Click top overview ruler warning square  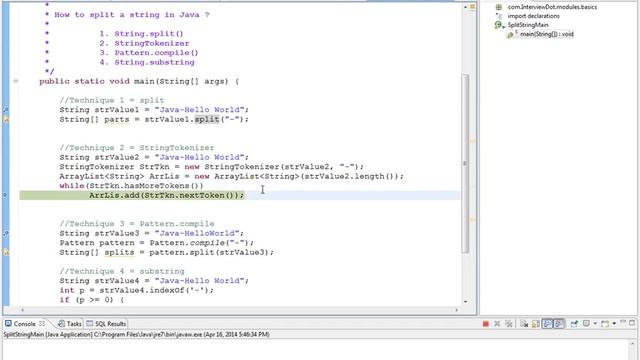pyautogui.click(x=473, y=7)
